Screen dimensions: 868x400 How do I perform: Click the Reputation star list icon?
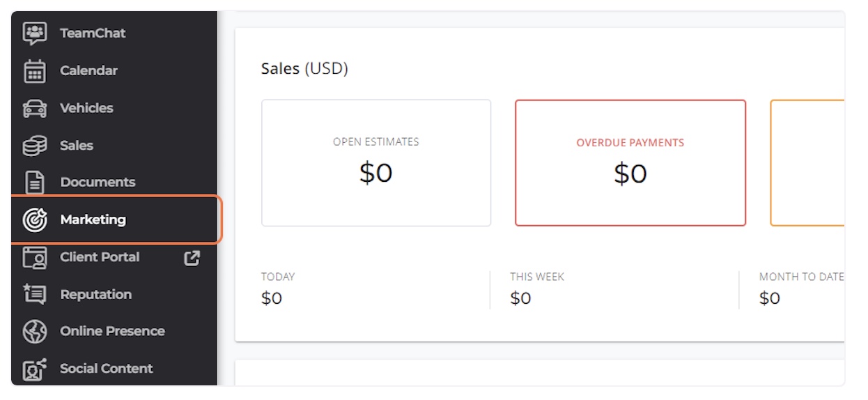[x=35, y=294]
